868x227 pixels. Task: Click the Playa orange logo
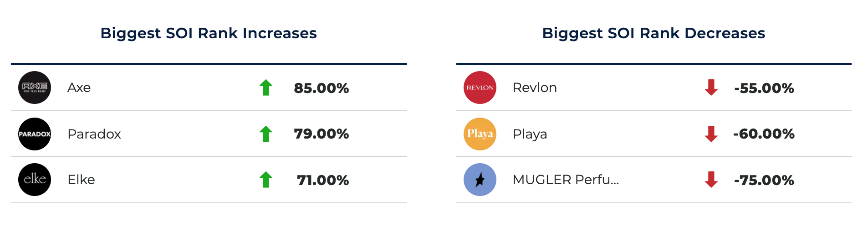click(480, 134)
